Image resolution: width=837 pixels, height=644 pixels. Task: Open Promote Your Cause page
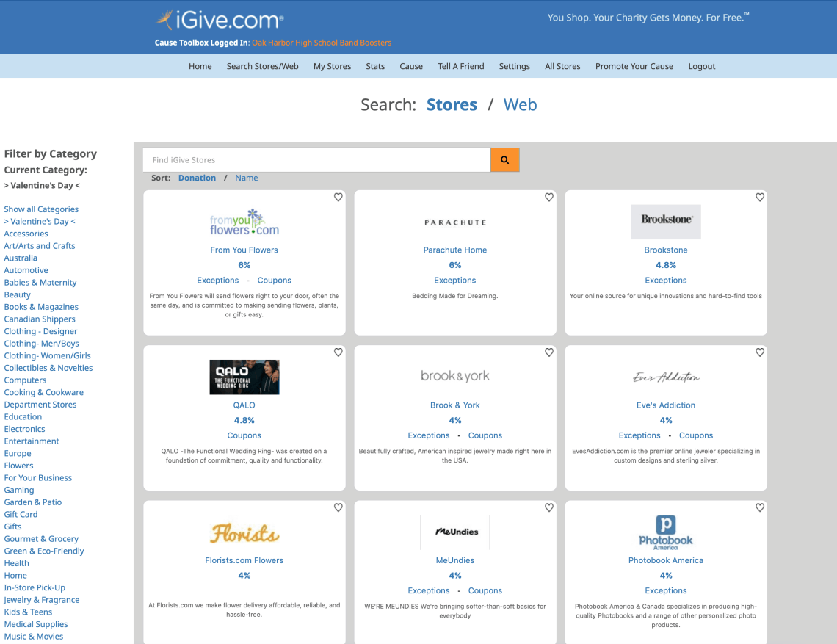tap(634, 66)
